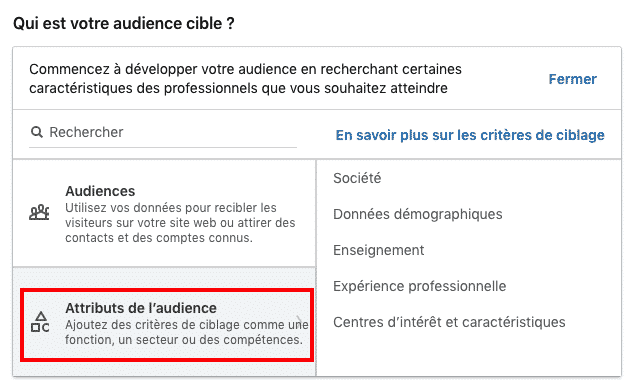Open En savoir plus sur les critères de ciblage
This screenshot has width=633, height=389.
point(470,135)
